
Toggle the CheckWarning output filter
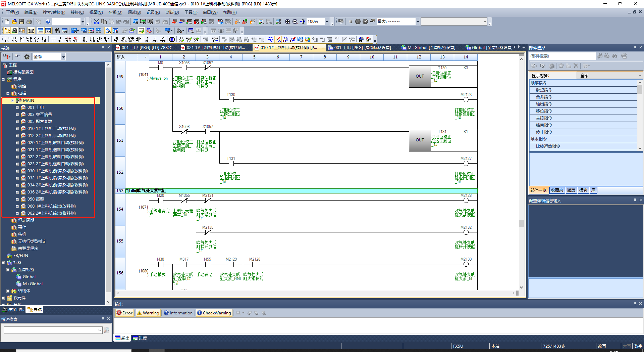click(x=214, y=313)
